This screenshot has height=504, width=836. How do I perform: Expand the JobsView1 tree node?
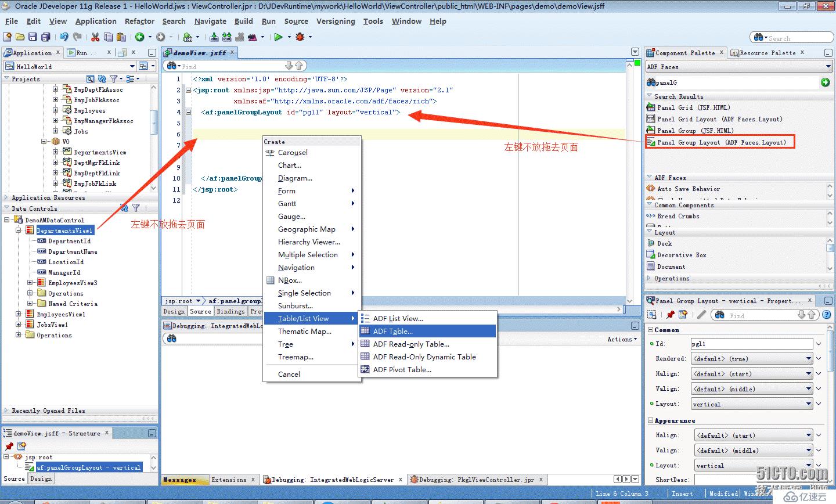click(18, 325)
